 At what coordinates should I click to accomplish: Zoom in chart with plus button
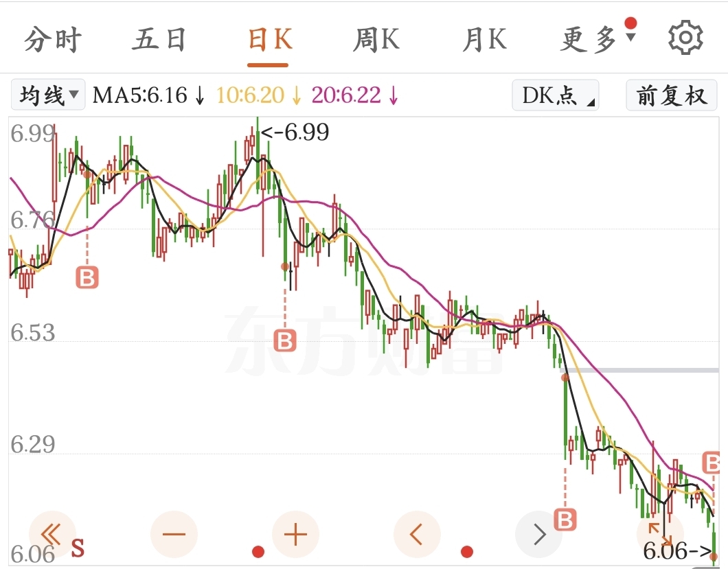tap(295, 534)
